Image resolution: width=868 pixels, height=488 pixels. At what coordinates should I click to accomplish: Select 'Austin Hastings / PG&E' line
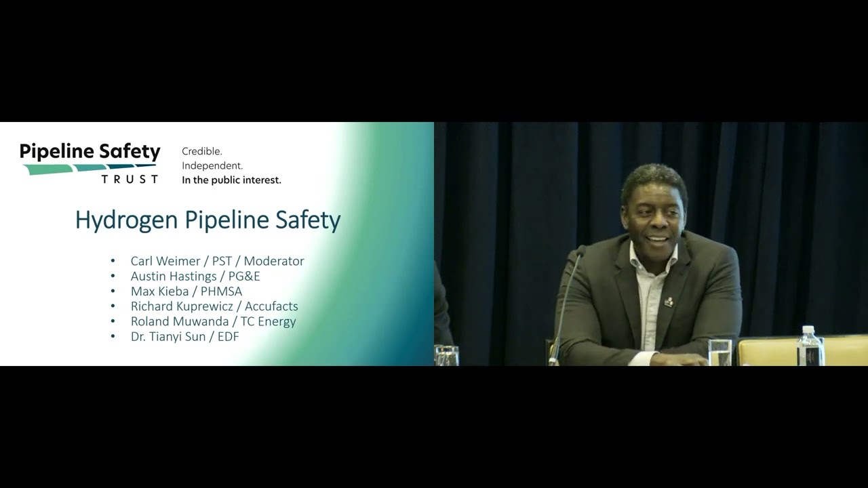tap(195, 276)
